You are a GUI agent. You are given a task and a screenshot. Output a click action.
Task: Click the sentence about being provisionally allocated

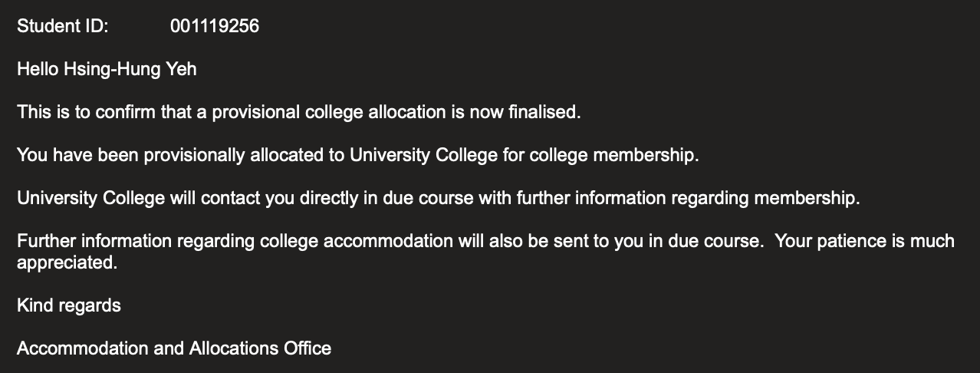pos(358,155)
